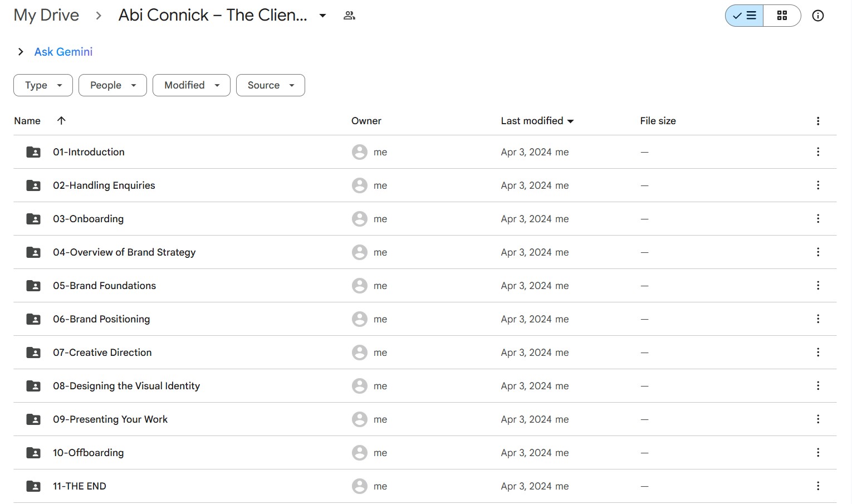This screenshot has height=504, width=852.
Task: Open more options for 01-Introduction folder
Action: 817,152
